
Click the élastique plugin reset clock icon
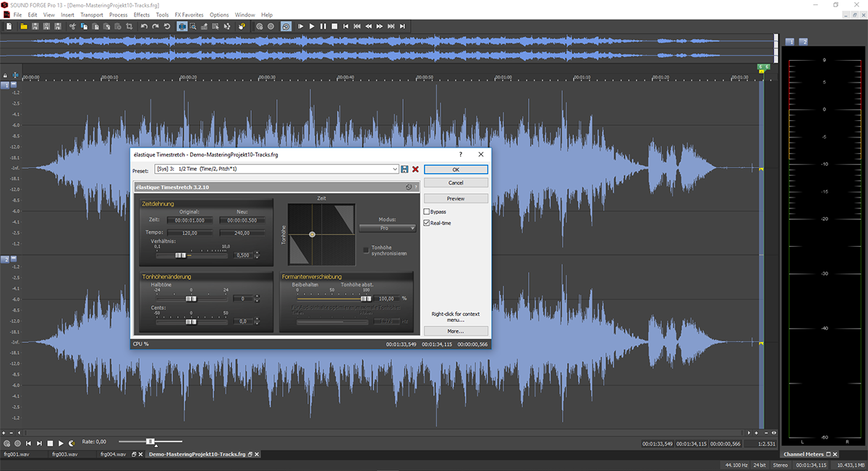[x=409, y=187]
